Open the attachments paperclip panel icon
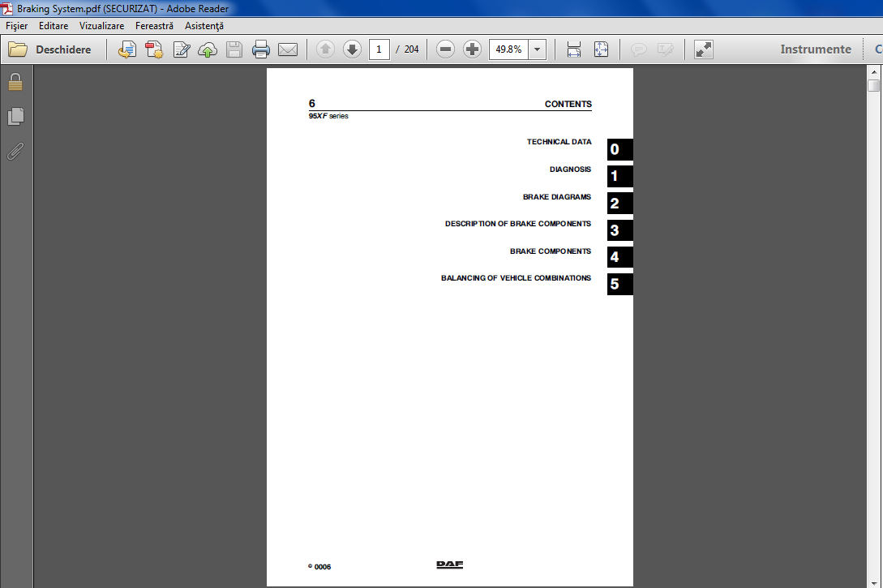 tap(15, 151)
